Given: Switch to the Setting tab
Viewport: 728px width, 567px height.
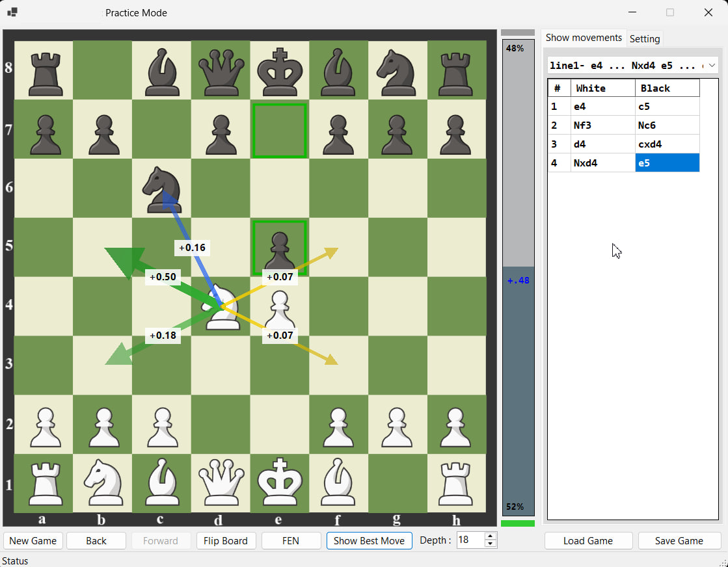Looking at the screenshot, I should tap(645, 39).
